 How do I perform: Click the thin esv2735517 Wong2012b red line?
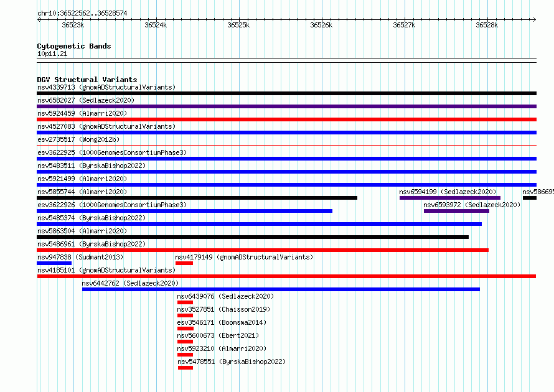click(286, 145)
